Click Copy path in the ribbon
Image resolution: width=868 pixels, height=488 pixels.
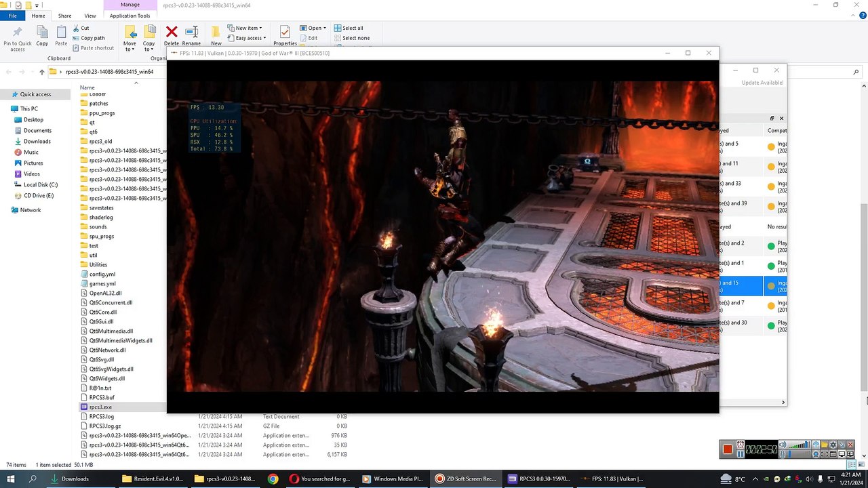[x=88, y=38]
